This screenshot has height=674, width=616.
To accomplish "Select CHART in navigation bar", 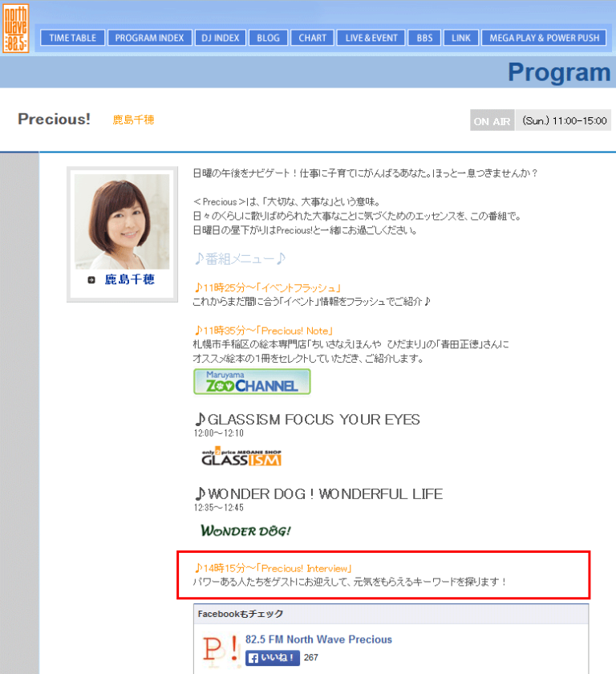I will 313,38.
